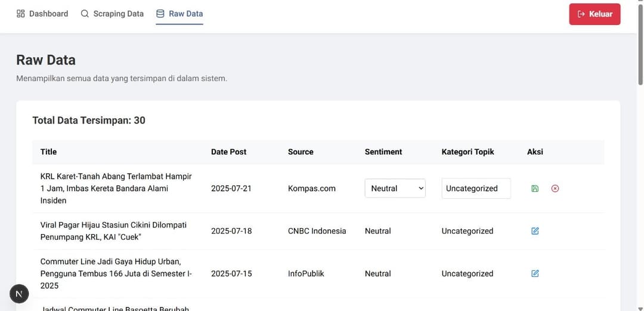Click the KRL Karet-Tanah Abang Terlambat title
This screenshot has height=311, width=644.
(116, 189)
